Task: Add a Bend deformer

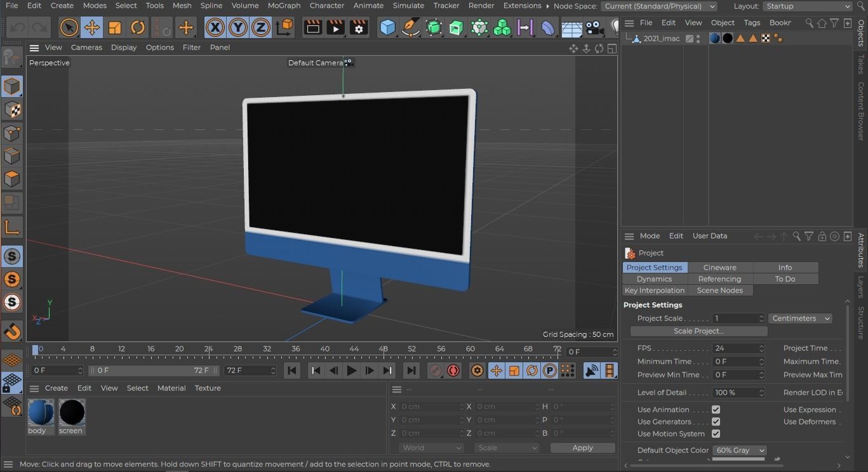Action: click(548, 27)
